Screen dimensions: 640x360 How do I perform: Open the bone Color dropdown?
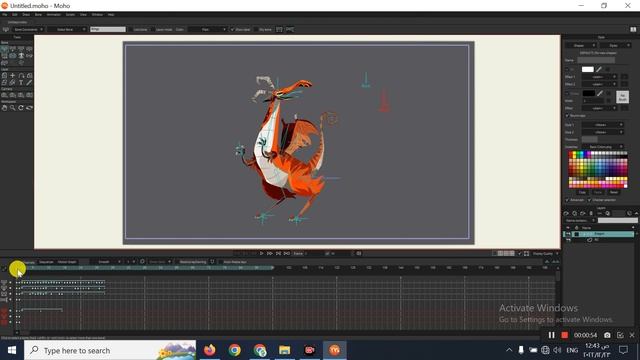[207, 29]
